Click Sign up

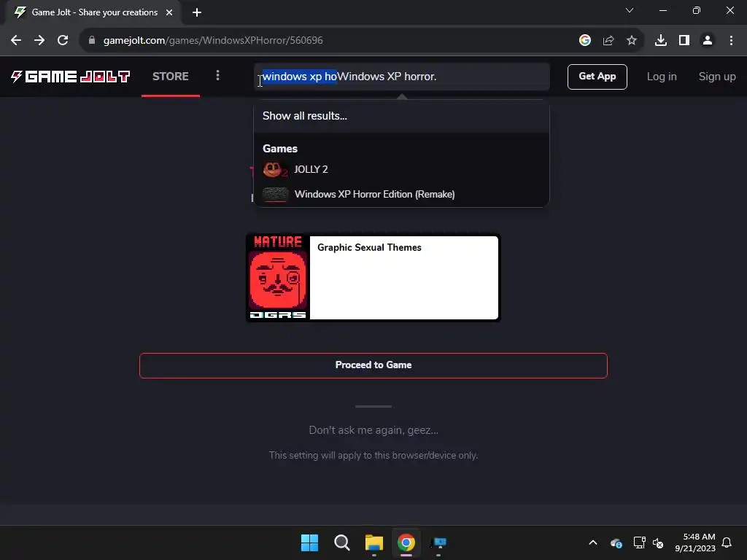point(717,77)
